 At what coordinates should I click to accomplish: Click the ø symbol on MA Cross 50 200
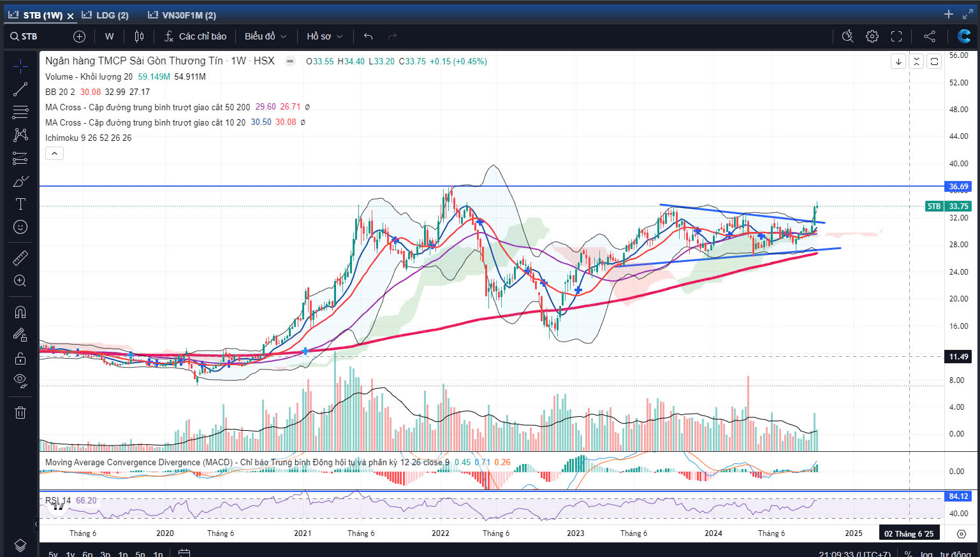307,107
